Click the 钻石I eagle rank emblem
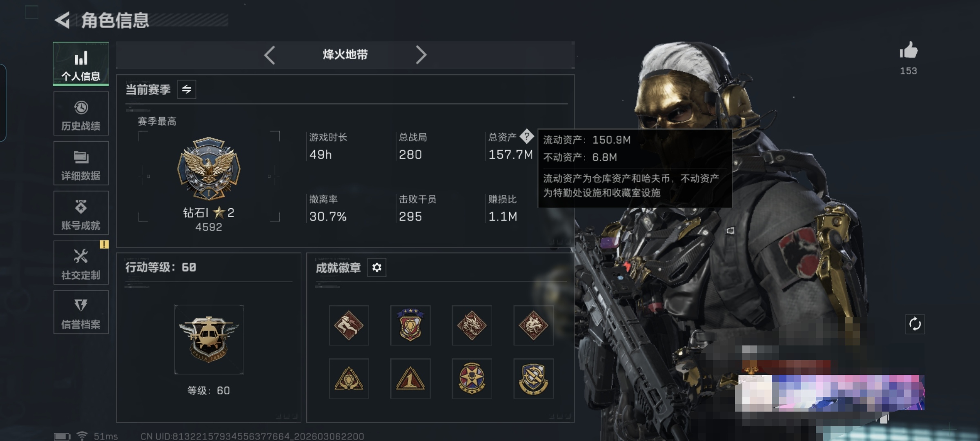Image resolution: width=980 pixels, height=441 pixels. tap(209, 169)
